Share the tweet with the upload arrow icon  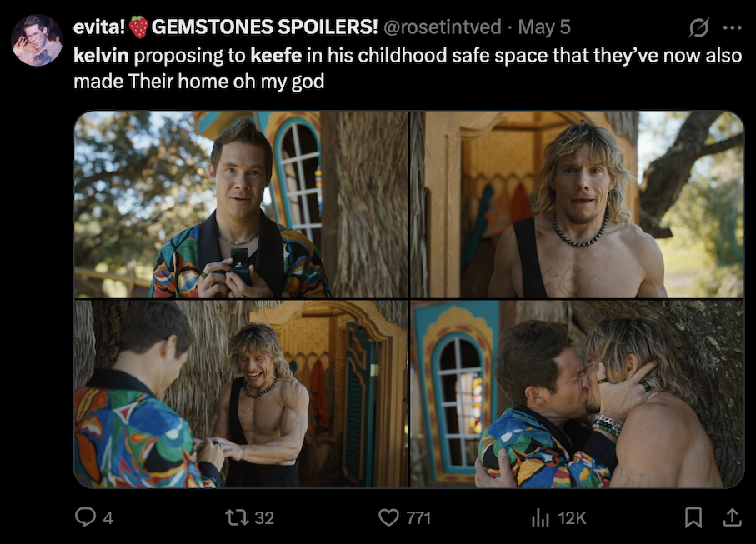coord(732,517)
